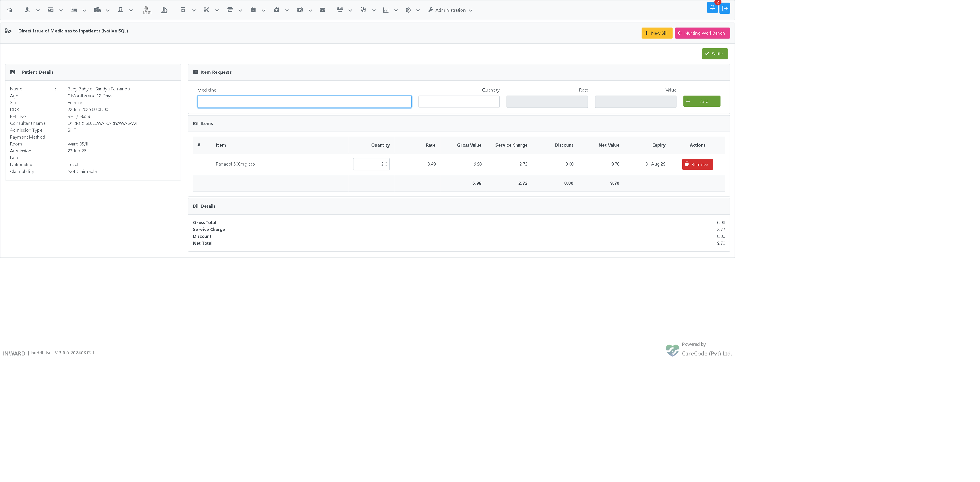Click the rate '3.49' in Panadol row

pos(431,164)
